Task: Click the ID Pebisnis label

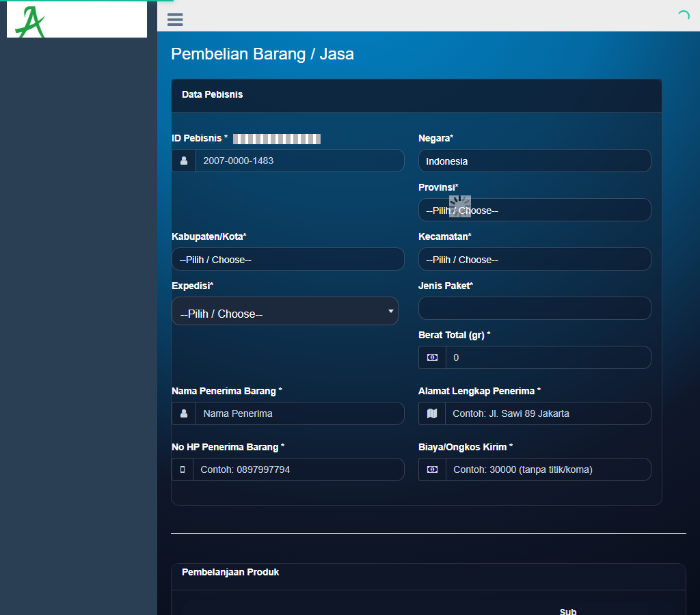Action: pyautogui.click(x=200, y=138)
